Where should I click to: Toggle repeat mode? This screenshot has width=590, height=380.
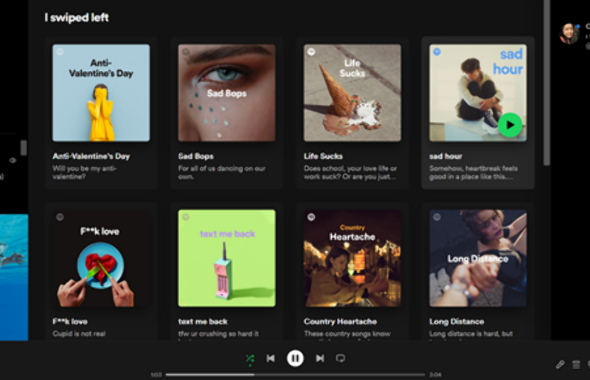coord(341,359)
